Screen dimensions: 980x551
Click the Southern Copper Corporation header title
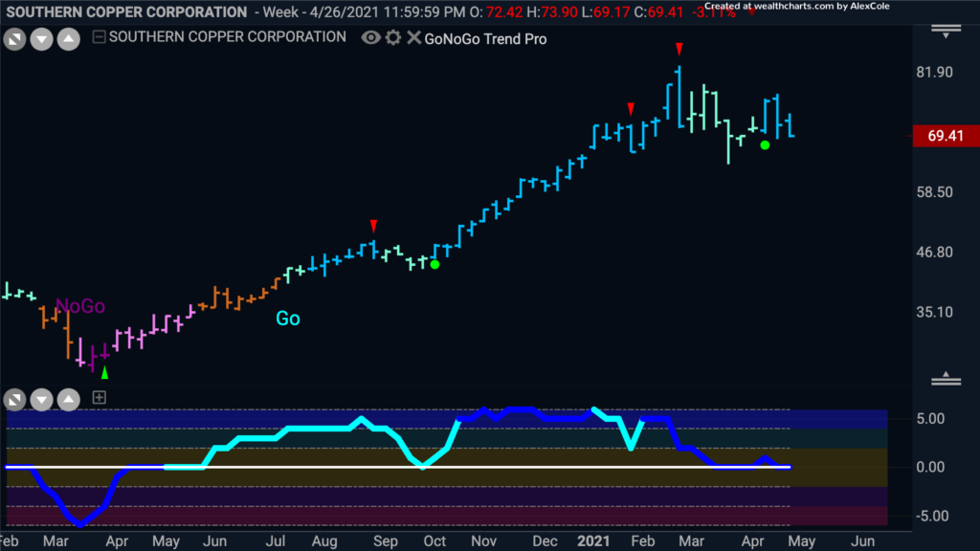click(126, 11)
